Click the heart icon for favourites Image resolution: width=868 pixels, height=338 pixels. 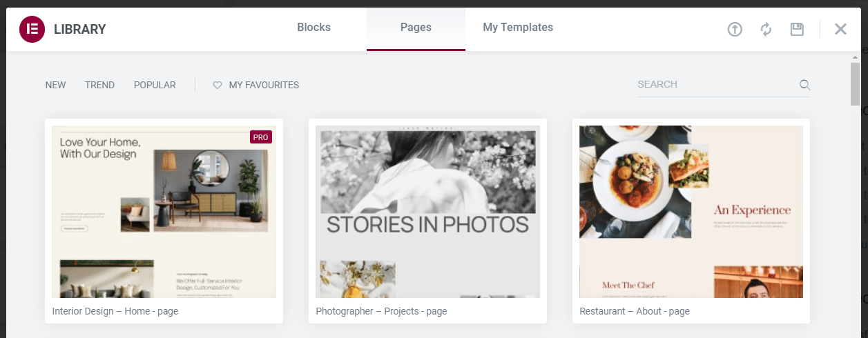click(217, 86)
